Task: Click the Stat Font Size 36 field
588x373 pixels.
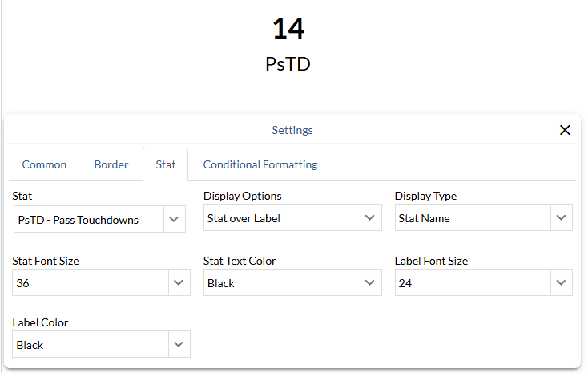Action: [x=88, y=283]
